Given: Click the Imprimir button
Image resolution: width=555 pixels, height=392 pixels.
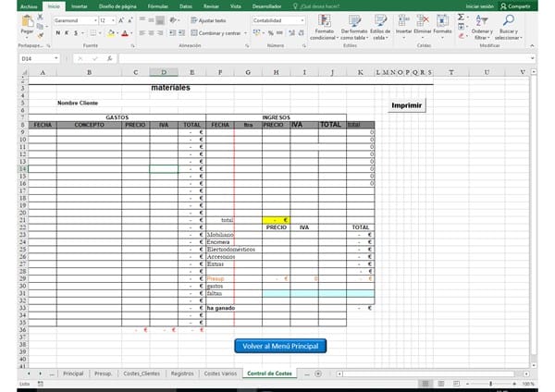Looking at the screenshot, I should click(407, 105).
